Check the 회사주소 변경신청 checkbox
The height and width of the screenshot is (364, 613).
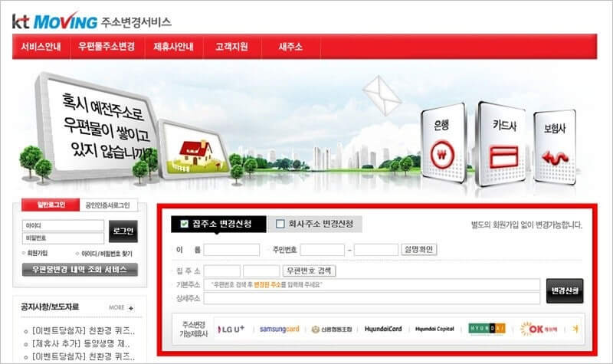[280, 224]
